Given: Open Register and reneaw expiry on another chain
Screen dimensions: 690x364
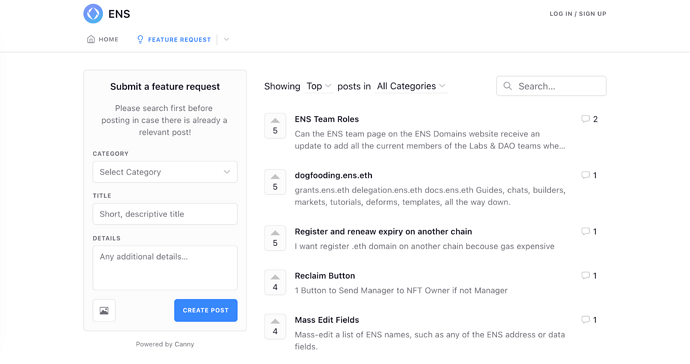Looking at the screenshot, I should 383,232.
